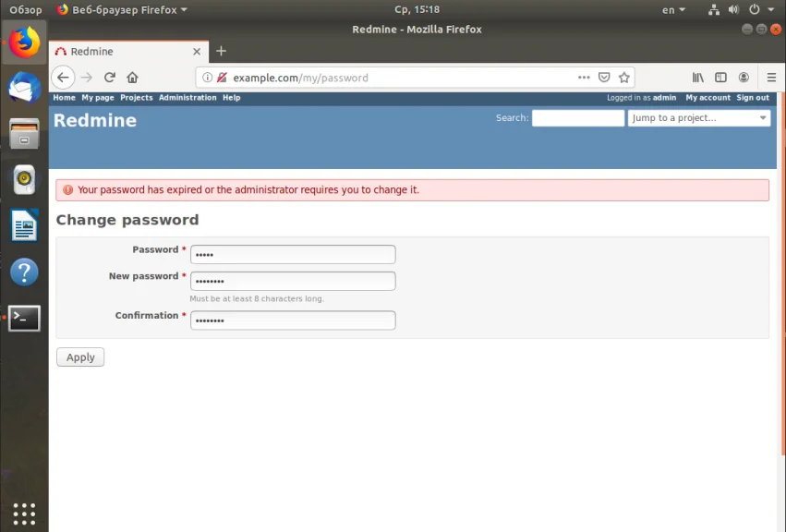Viewport: 786px width, 532px height.
Task: Click the address bar URL example.com/my/password
Action: 301,78
